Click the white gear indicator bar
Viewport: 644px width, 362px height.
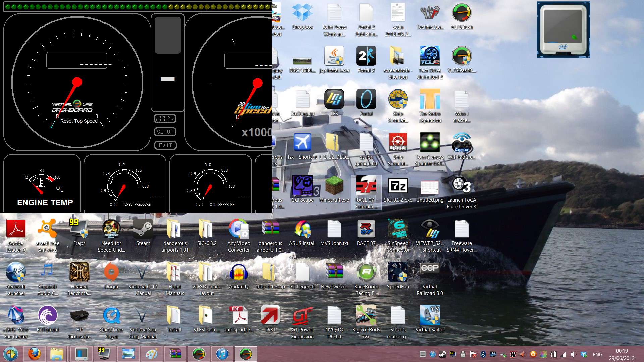168,79
